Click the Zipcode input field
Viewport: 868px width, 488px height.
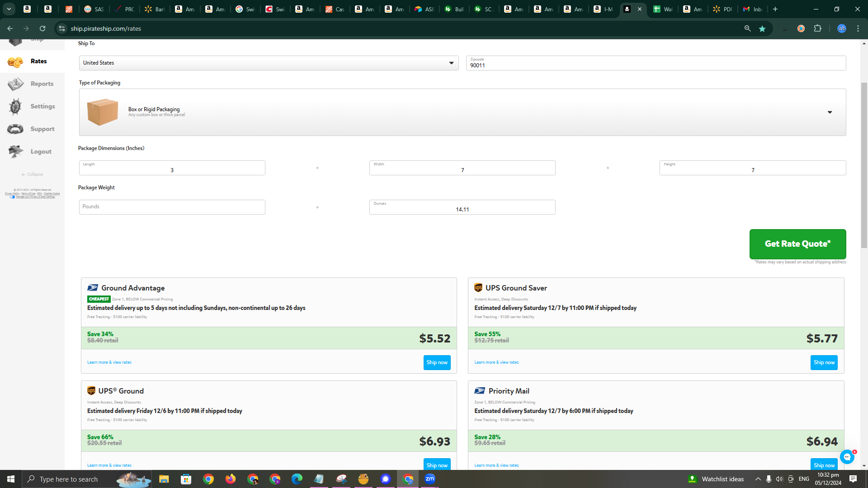tap(656, 63)
